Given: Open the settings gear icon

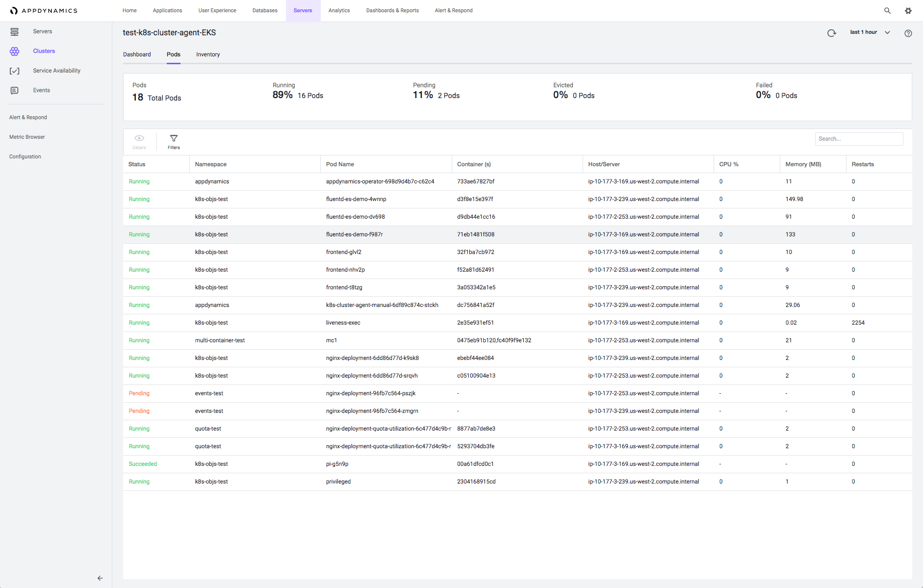Looking at the screenshot, I should tap(908, 10).
